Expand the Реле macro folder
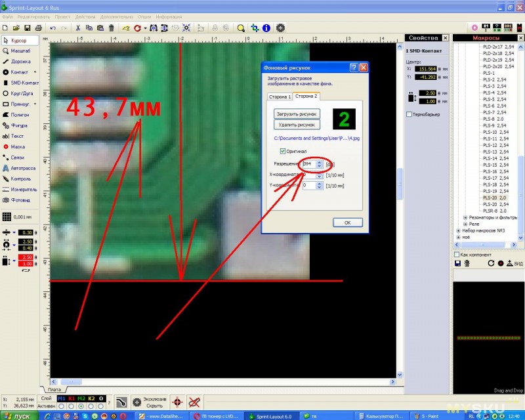The image size is (525, 420). click(x=465, y=224)
